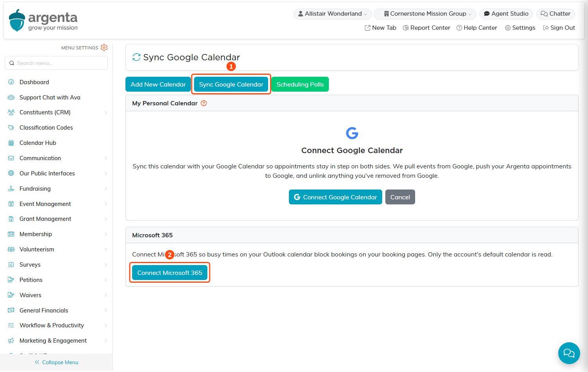Expand Our Public Interfaces chevron
Viewport: 588px width, 372px height.
[106, 173]
